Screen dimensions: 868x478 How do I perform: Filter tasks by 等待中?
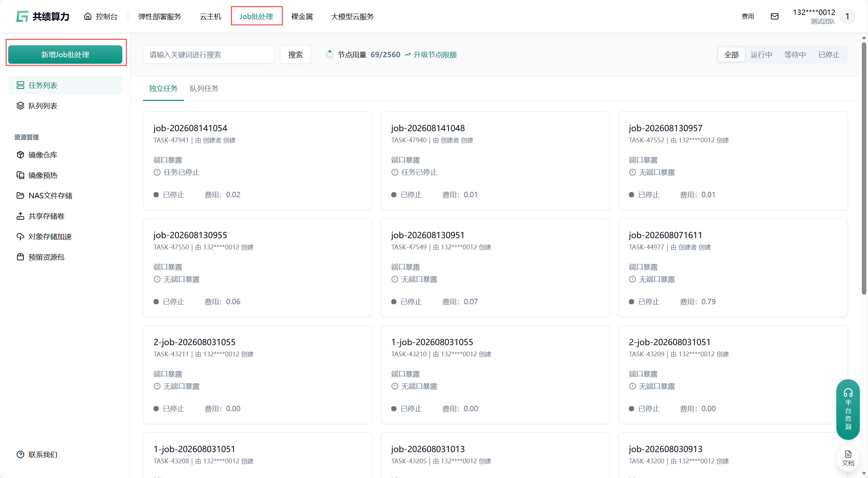[x=795, y=55]
